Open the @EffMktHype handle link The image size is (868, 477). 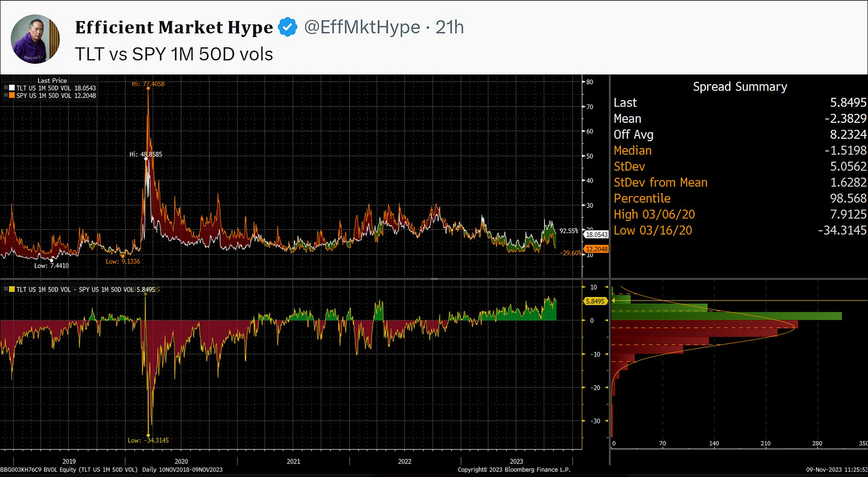pos(361,27)
